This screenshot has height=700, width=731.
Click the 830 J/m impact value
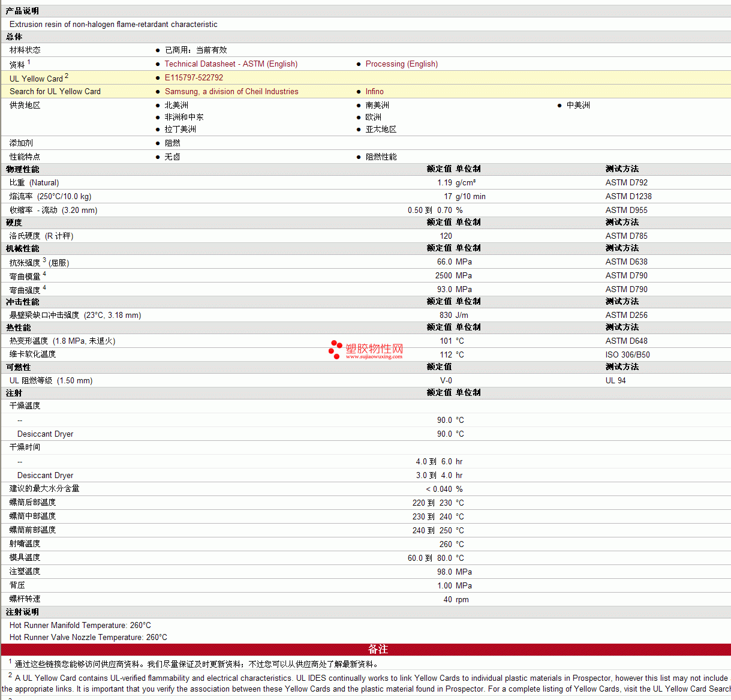click(x=454, y=316)
